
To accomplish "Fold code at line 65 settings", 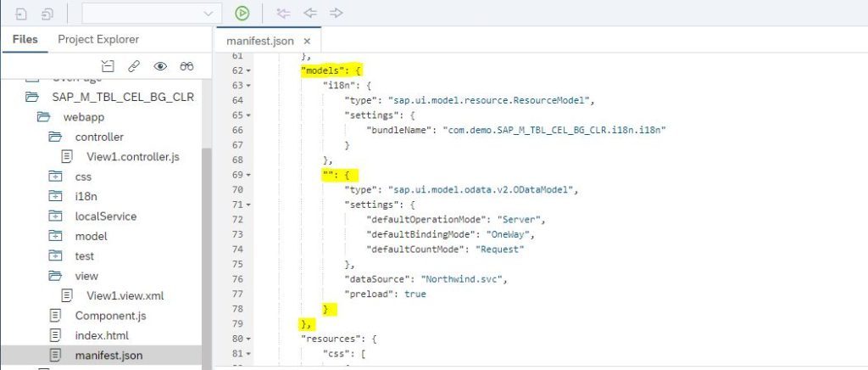I will (x=248, y=115).
